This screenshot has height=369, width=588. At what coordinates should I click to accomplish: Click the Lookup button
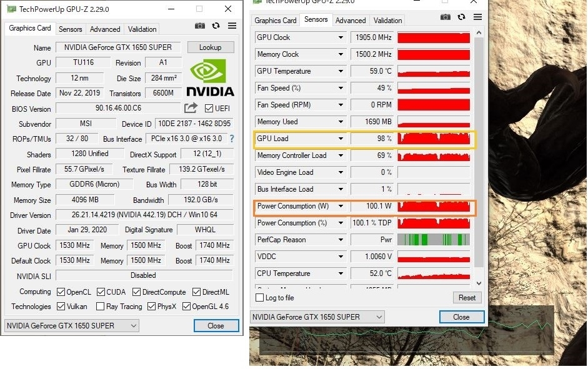211,47
